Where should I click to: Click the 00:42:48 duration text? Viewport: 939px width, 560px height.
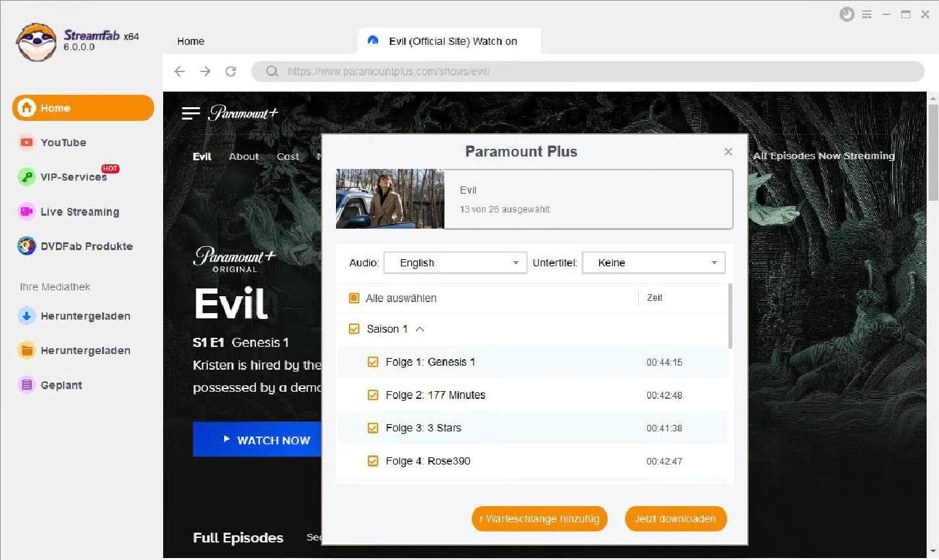tap(664, 395)
